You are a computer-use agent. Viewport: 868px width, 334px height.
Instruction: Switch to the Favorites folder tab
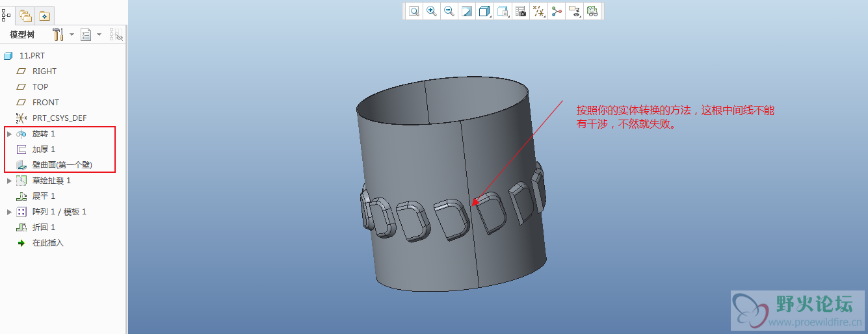tap(44, 15)
